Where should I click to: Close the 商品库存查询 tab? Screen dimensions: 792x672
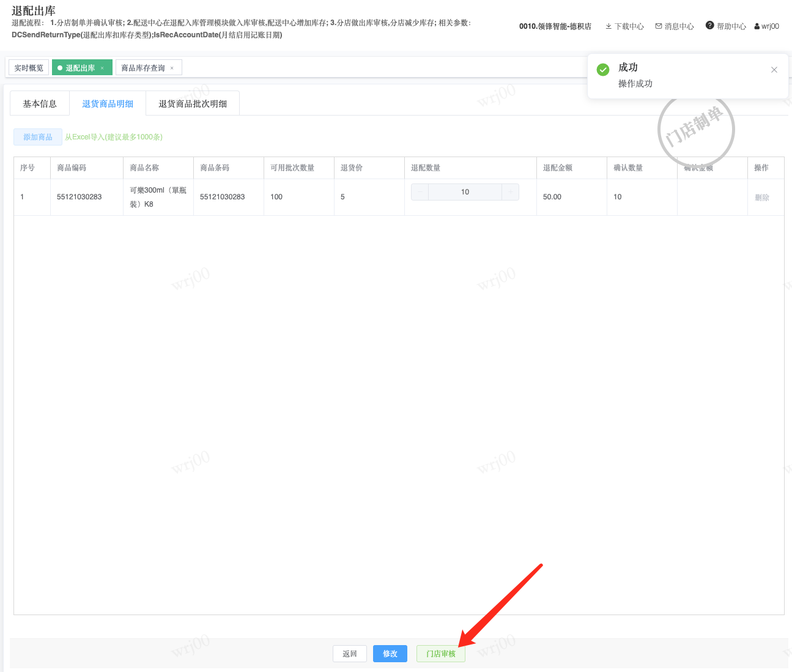click(172, 68)
